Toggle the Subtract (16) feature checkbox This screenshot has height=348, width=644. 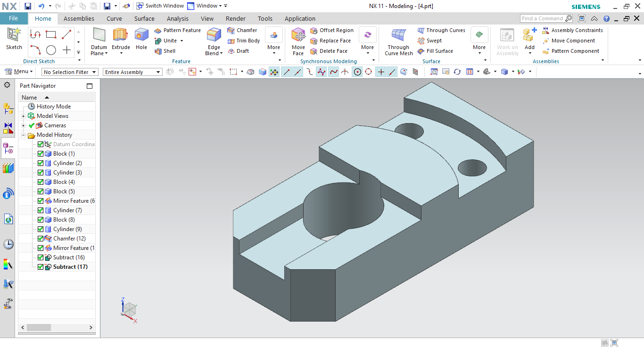tap(41, 257)
